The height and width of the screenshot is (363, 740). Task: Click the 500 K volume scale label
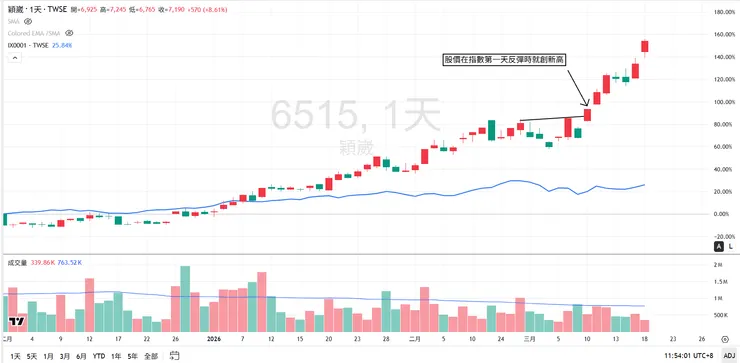coord(721,315)
